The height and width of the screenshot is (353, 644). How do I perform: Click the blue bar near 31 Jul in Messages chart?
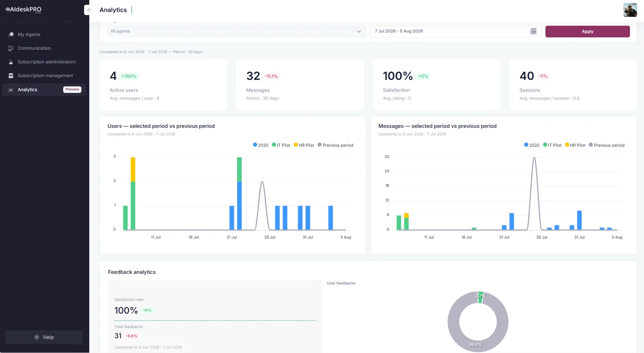(579, 220)
